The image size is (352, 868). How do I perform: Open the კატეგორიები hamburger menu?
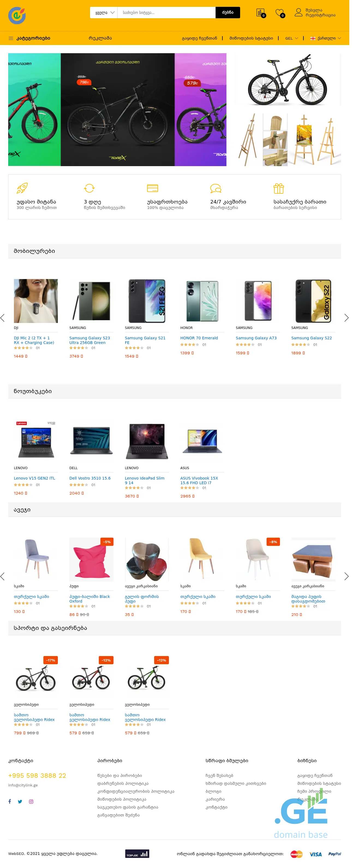click(x=29, y=38)
